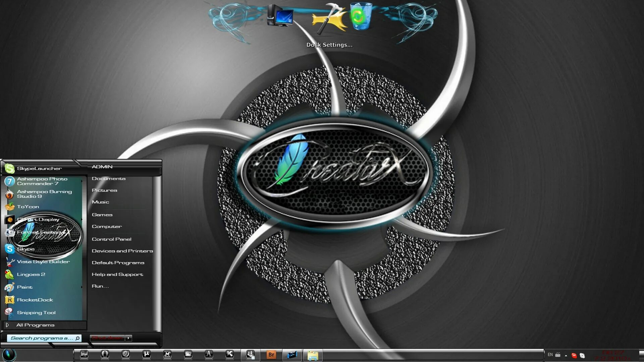Expand All Programs list
Screen dimensions: 644x362
point(44,325)
